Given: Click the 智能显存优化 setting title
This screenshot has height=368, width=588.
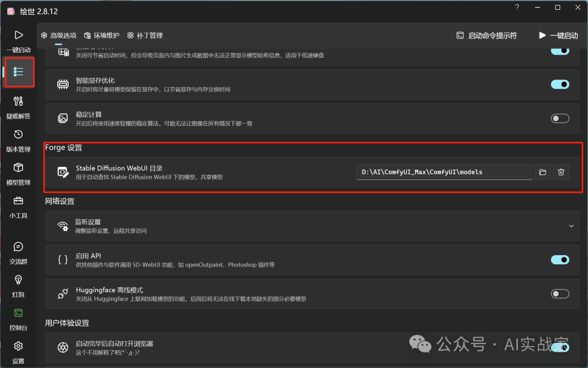Looking at the screenshot, I should (x=95, y=80).
